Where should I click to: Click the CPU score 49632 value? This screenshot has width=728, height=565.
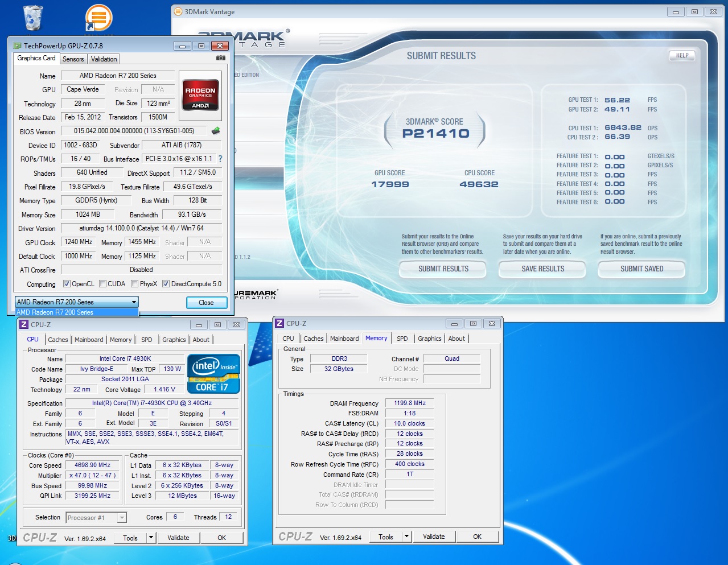point(479,184)
